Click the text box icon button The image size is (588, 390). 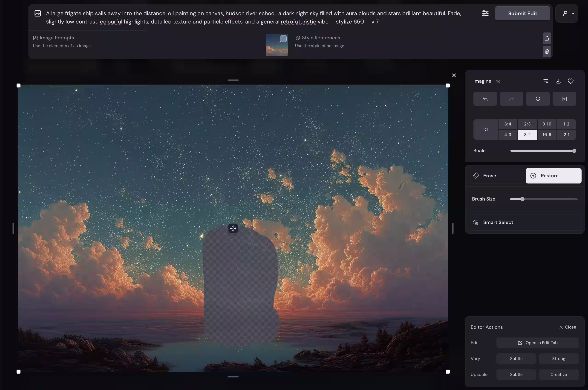click(x=564, y=99)
